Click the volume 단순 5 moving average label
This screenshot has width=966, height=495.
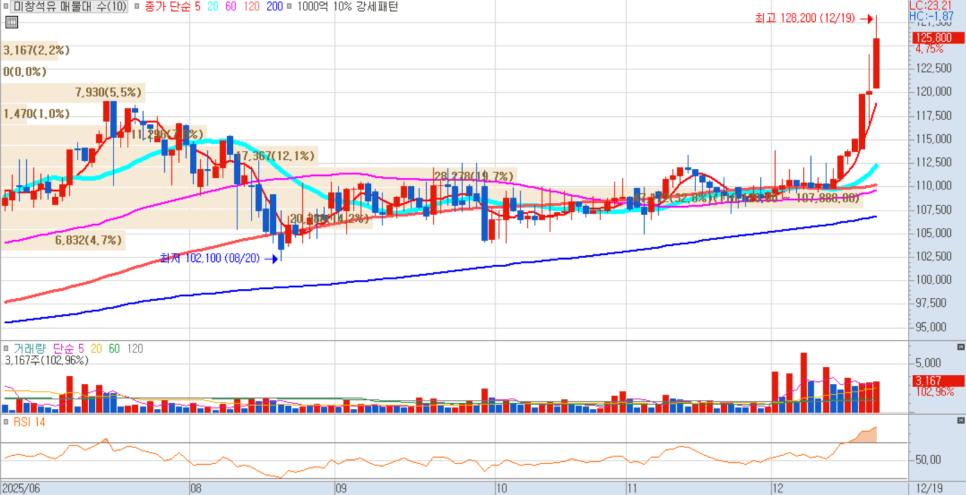tap(68, 349)
